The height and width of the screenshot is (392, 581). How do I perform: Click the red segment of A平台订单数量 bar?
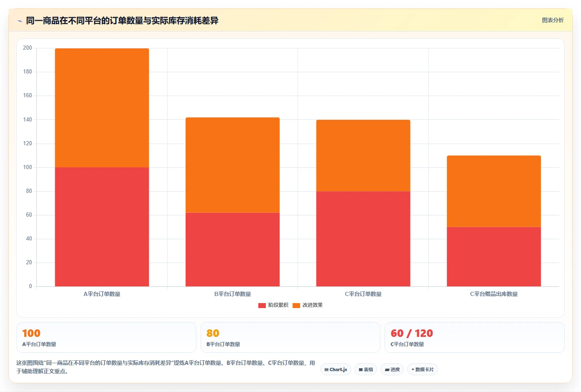(102, 227)
